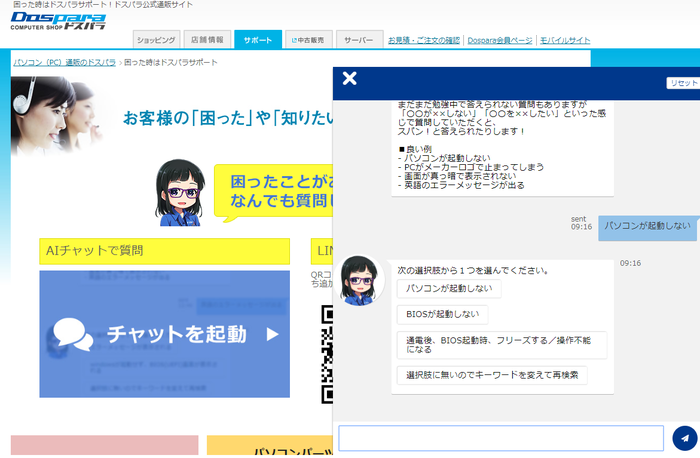Click the QR code image

[327, 354]
